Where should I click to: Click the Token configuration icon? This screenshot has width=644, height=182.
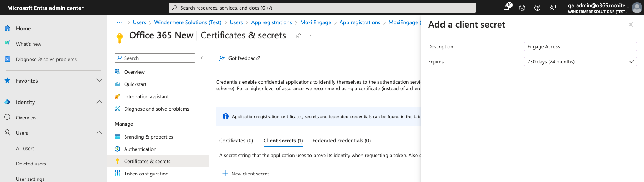pos(117,174)
